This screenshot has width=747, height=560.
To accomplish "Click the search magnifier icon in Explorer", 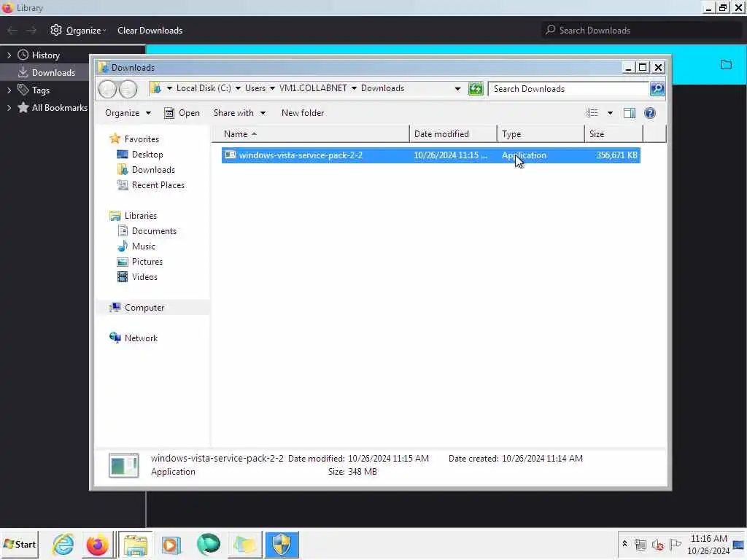I will (657, 88).
